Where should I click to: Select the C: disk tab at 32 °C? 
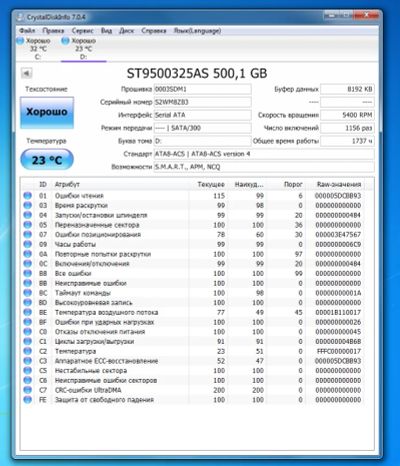34,49
